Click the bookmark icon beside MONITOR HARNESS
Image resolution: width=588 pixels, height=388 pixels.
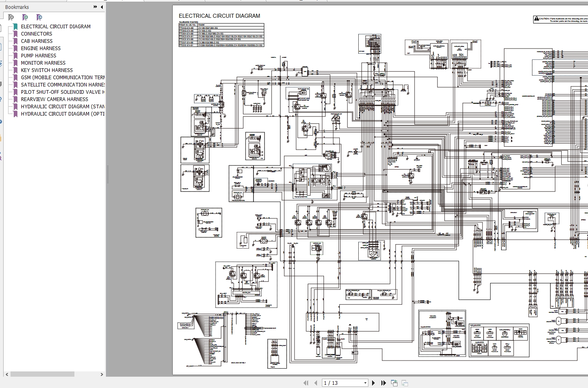pos(15,63)
